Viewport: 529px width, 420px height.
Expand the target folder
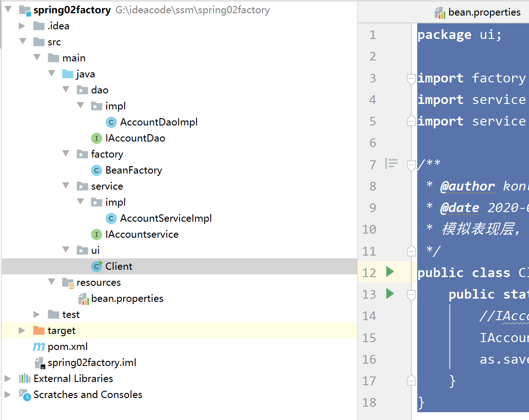(22, 331)
